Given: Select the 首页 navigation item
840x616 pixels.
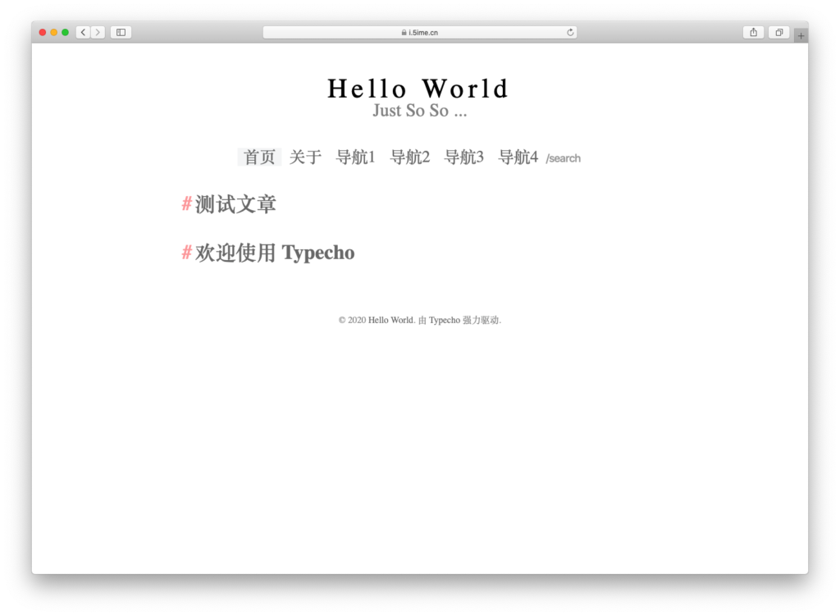Looking at the screenshot, I should 259,157.
